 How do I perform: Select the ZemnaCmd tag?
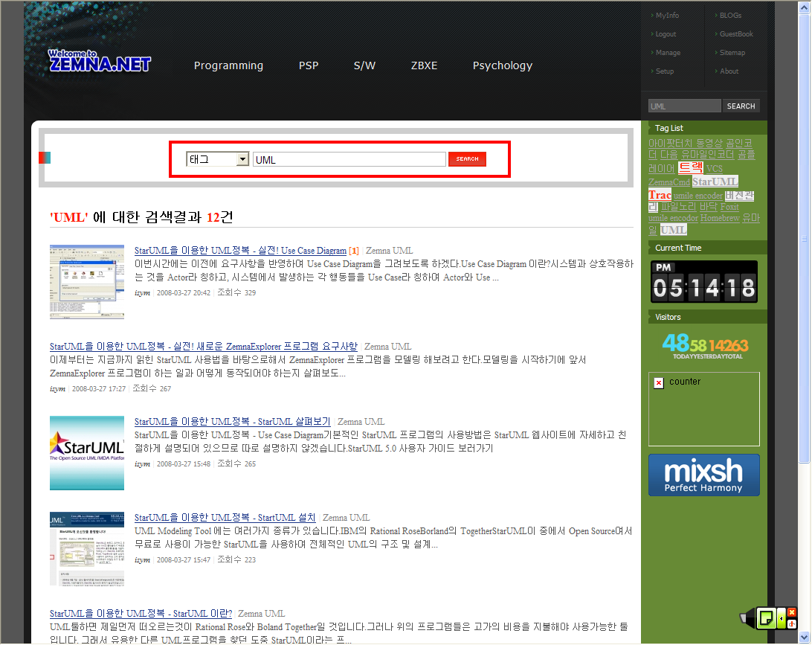point(669,182)
